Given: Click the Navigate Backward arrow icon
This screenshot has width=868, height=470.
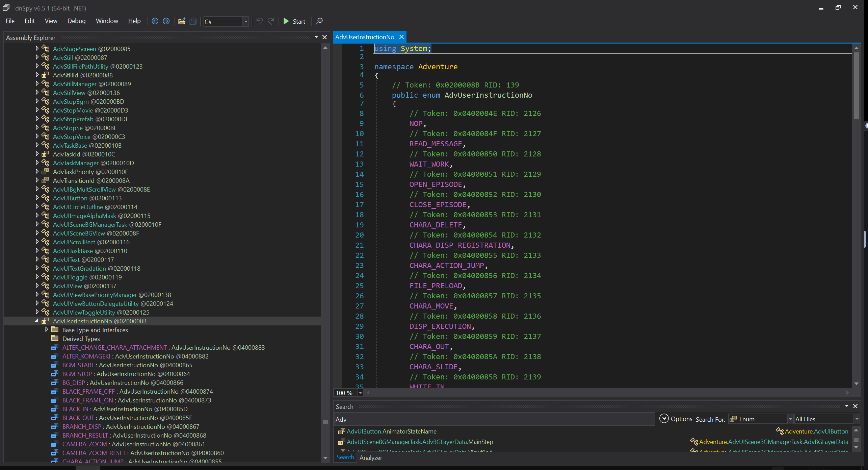Looking at the screenshot, I should tap(155, 21).
